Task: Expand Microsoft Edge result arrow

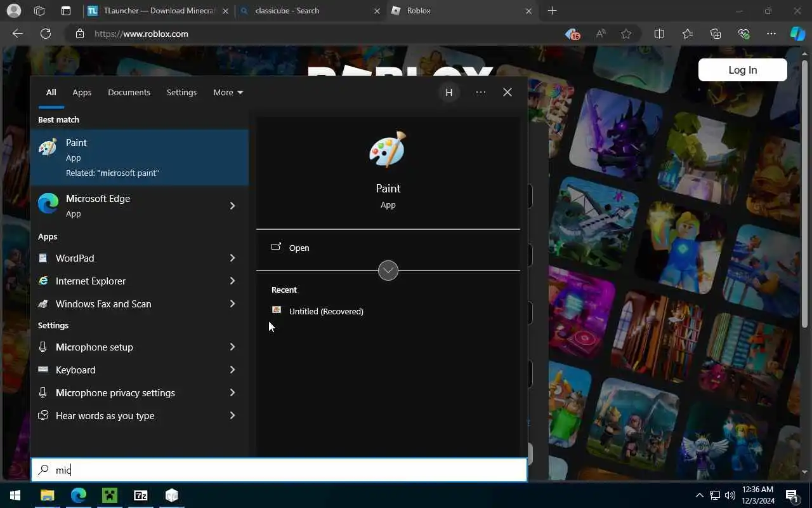Action: click(232, 206)
